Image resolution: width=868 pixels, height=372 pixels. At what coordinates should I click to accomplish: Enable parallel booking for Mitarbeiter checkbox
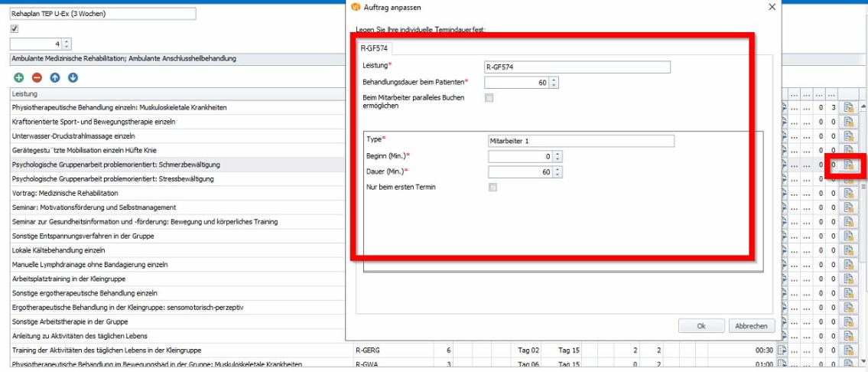click(489, 98)
